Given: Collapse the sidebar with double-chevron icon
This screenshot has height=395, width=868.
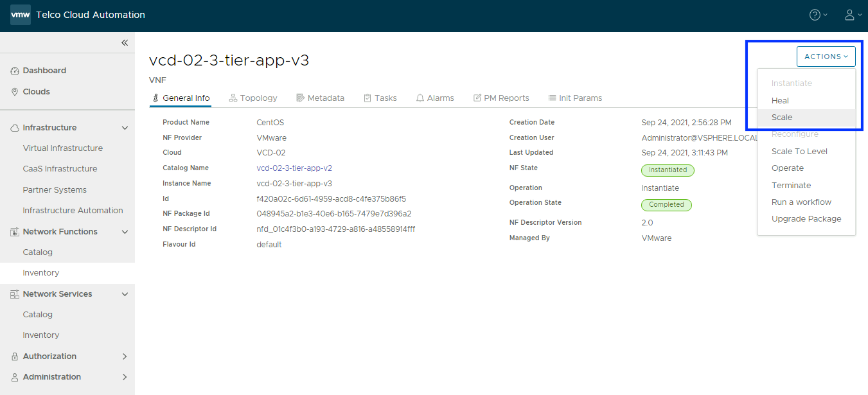Looking at the screenshot, I should pos(125,43).
